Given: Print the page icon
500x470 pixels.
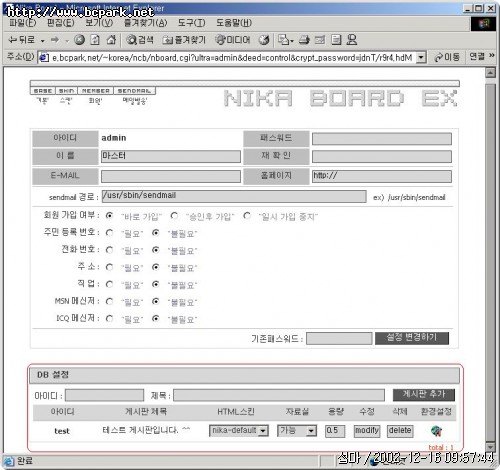Looking at the screenshot, I should click(304, 40).
